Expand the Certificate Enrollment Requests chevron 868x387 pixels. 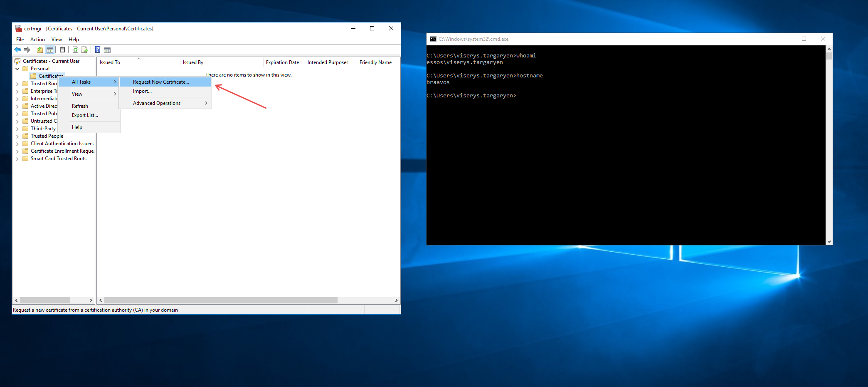pos(17,151)
